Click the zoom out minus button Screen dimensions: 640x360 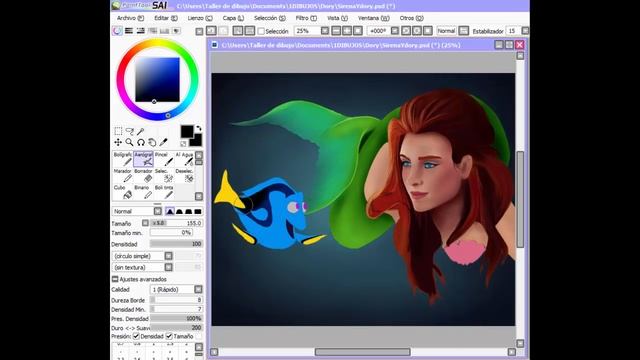(x=336, y=31)
